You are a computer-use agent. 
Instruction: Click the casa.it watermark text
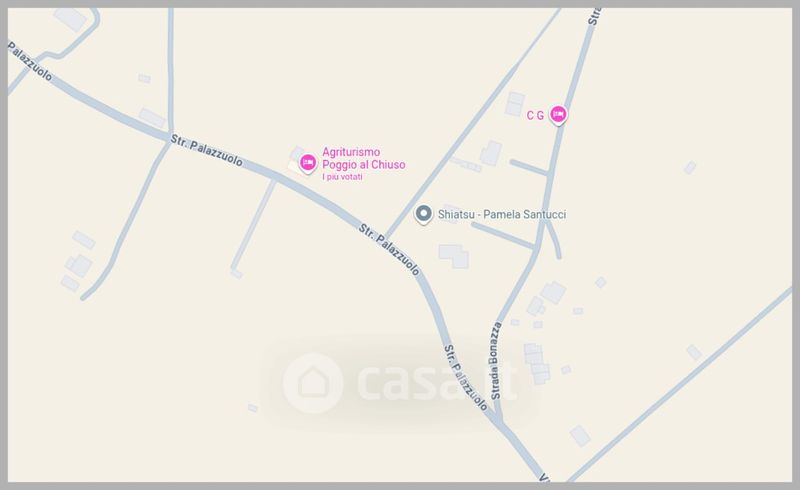(437, 381)
